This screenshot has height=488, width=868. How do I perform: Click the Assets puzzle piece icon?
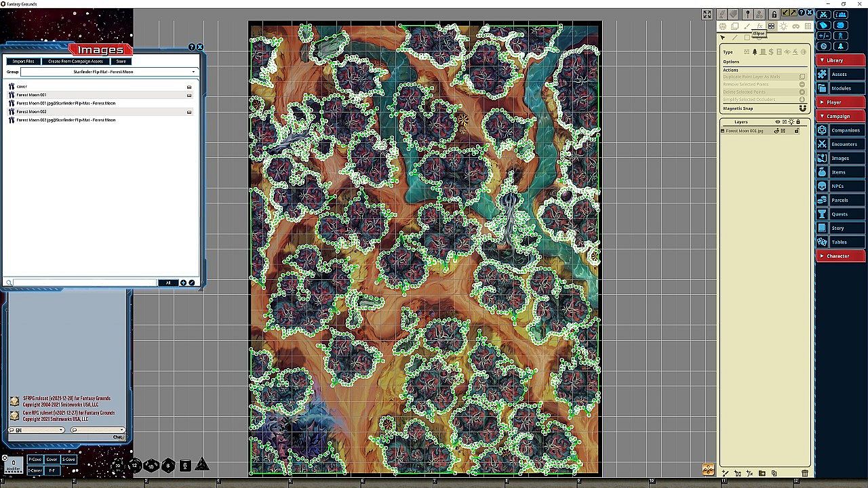click(823, 75)
